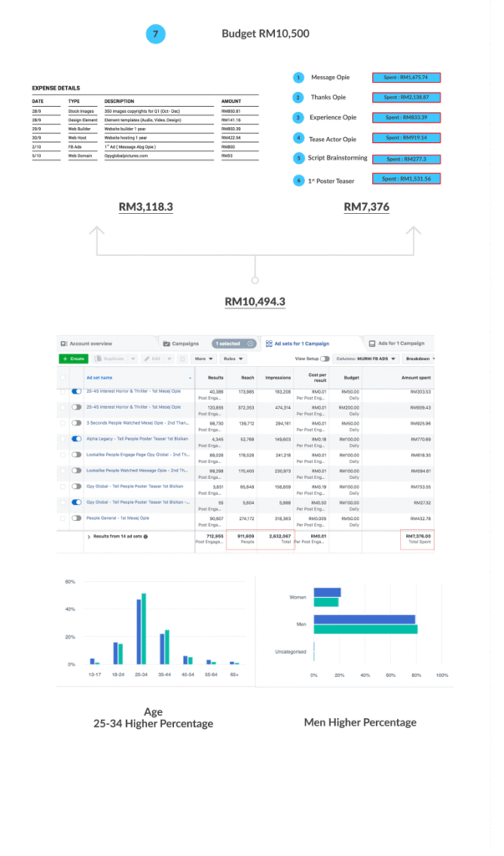Tick checkbox for 3 Seconds People Watched row
This screenshot has width=504, height=856.
coord(62,422)
